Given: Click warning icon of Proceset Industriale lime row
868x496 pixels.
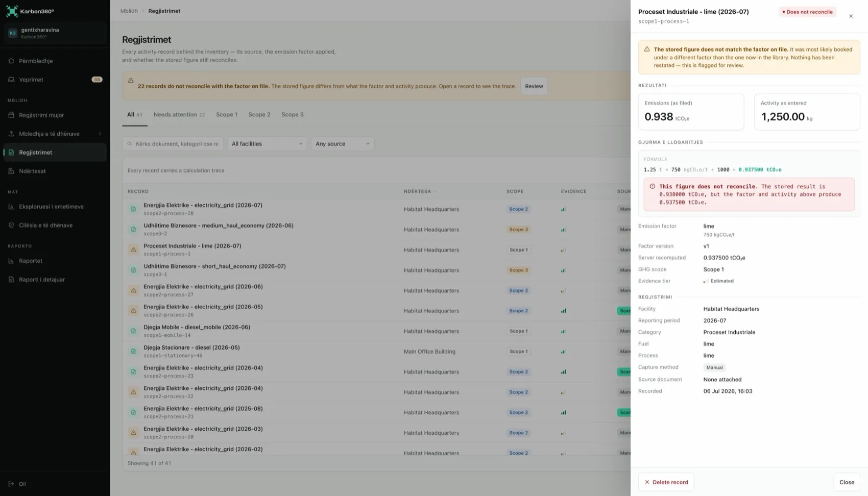Looking at the screenshot, I should 133,250.
